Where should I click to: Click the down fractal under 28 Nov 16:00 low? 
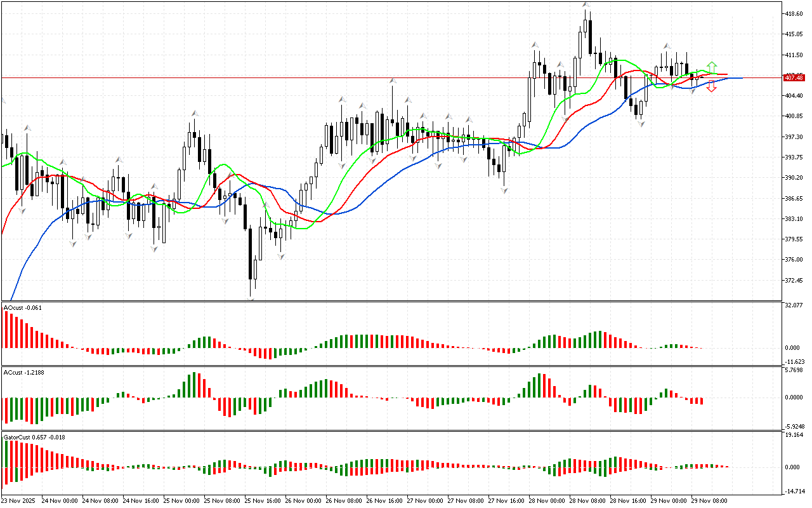[641, 124]
